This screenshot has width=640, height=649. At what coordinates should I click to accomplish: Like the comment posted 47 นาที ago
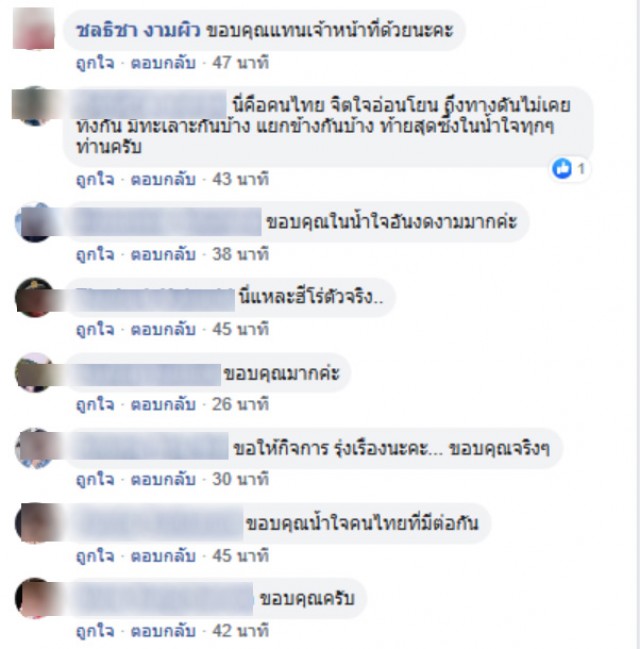[95, 63]
